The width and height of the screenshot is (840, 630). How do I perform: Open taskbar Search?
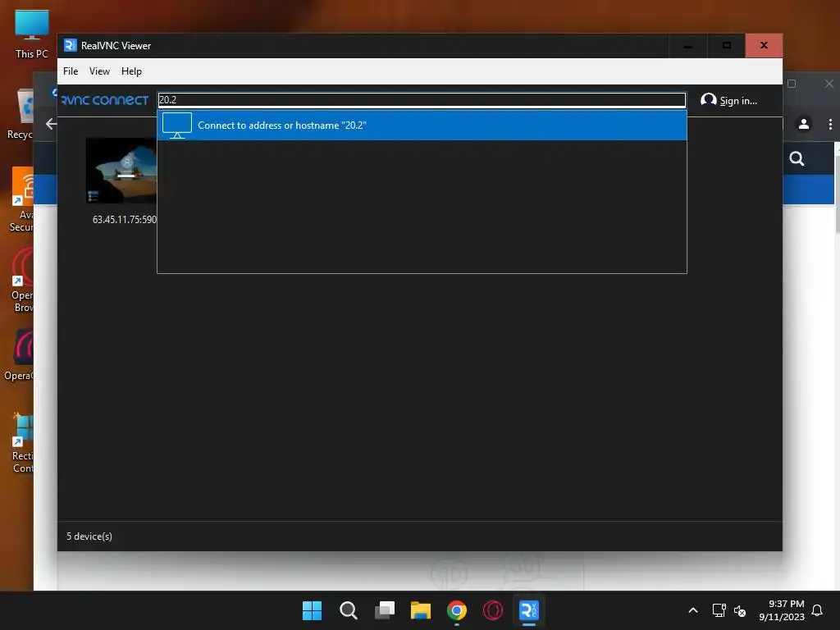pyautogui.click(x=348, y=610)
